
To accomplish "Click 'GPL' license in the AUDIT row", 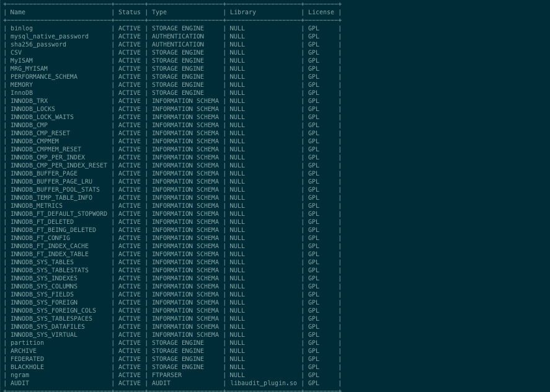I will [314, 383].
